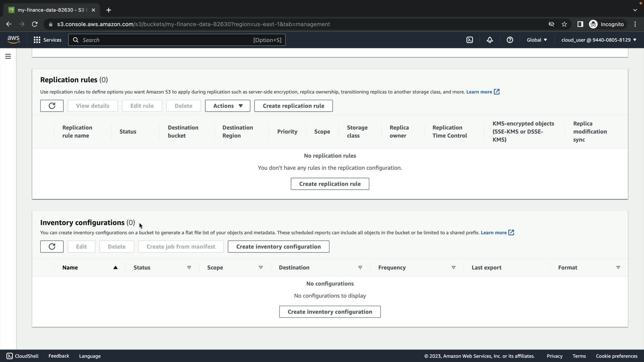Click the AWS logo home icon

(13, 40)
